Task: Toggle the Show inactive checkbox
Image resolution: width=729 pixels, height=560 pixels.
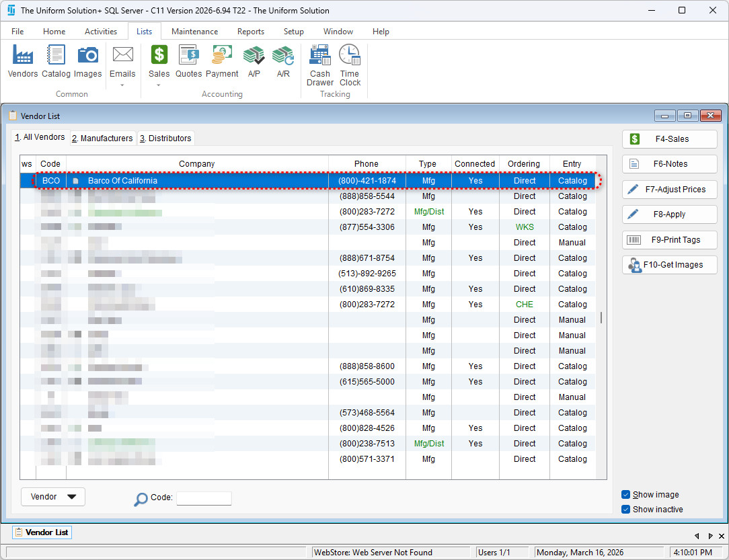Action: (x=626, y=510)
